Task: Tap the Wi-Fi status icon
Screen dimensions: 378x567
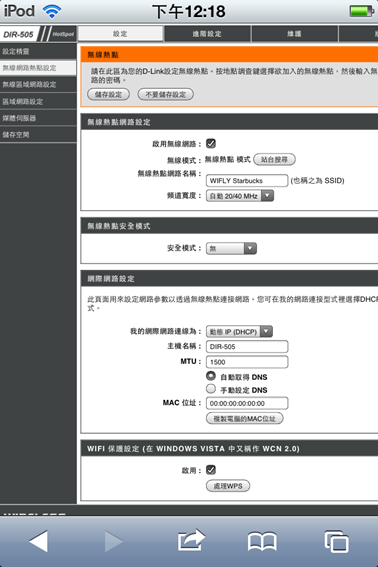Action: click(52, 11)
